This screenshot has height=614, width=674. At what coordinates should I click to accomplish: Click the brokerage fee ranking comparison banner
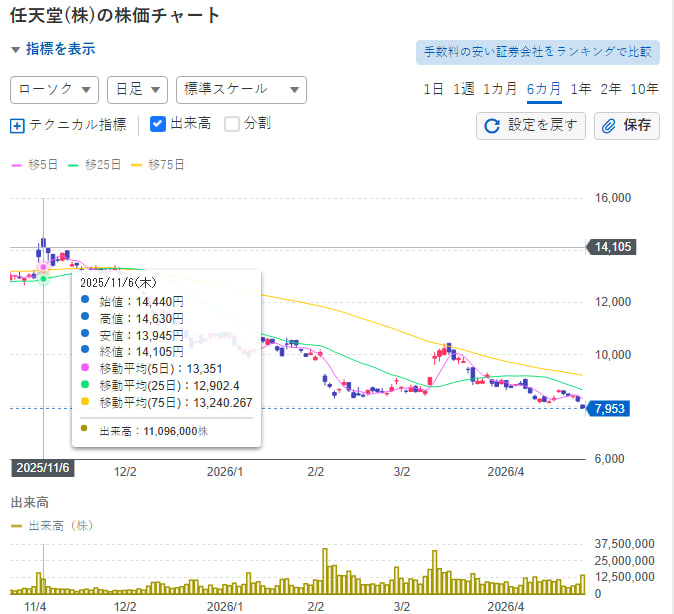pyautogui.click(x=537, y=52)
